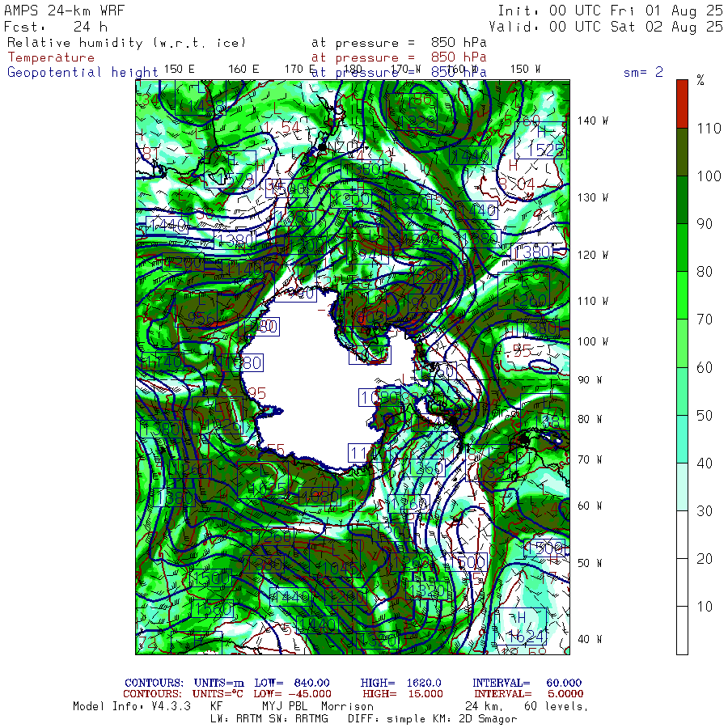The width and height of the screenshot is (728, 728).
Task: Click the 'MYJ PBL' scheme text
Action: [x=283, y=707]
